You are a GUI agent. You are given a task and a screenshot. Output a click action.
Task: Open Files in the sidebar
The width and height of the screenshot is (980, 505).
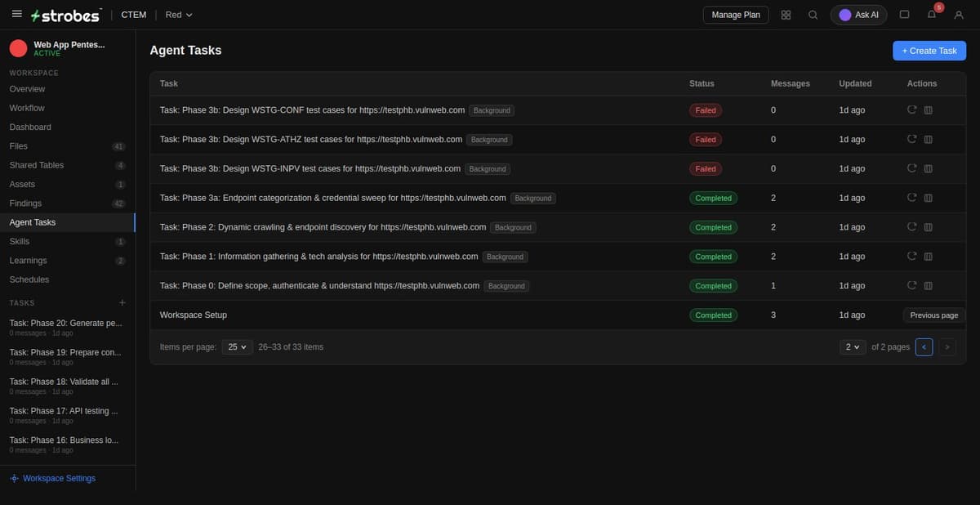pyautogui.click(x=68, y=146)
